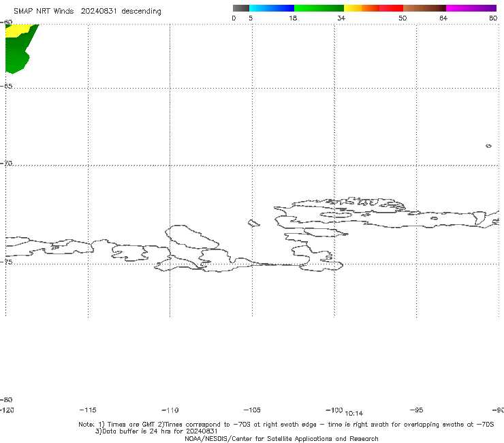This screenshot has width=504, height=443.
Task: Click longitude label '-110'
Action: [x=170, y=410]
